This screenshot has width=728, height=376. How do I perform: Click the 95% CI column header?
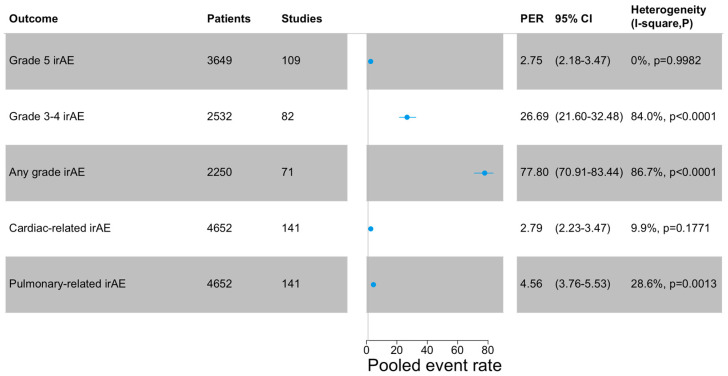click(573, 19)
